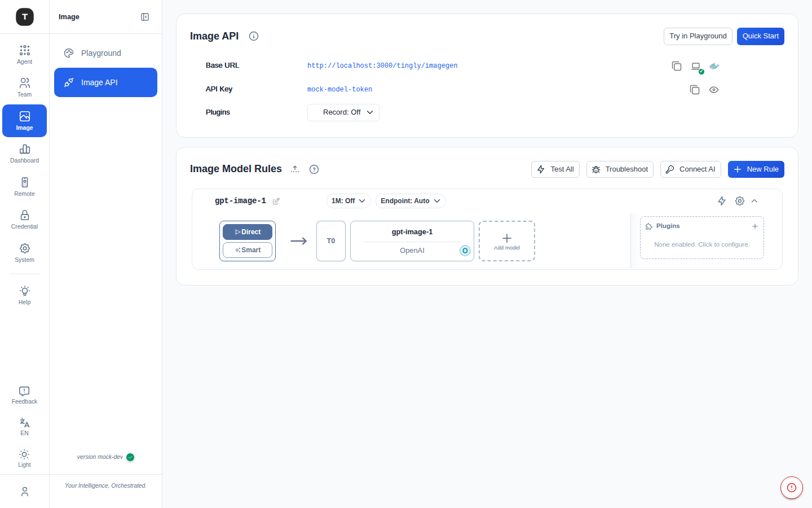Toggle the Light theme mode

point(24,458)
